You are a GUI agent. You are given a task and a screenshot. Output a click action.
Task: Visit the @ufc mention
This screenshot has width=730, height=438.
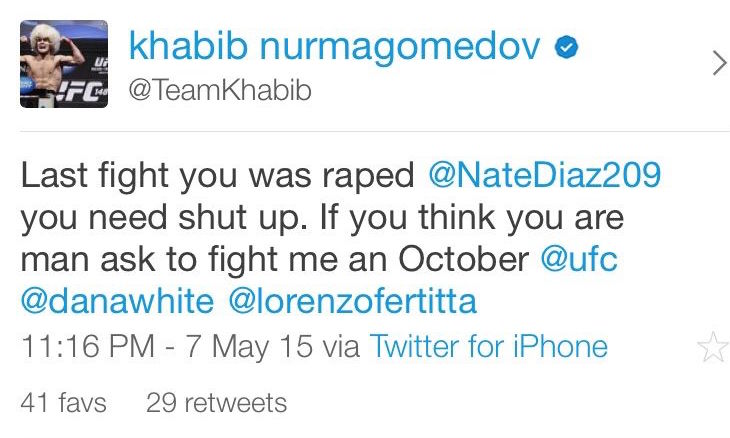(581, 259)
